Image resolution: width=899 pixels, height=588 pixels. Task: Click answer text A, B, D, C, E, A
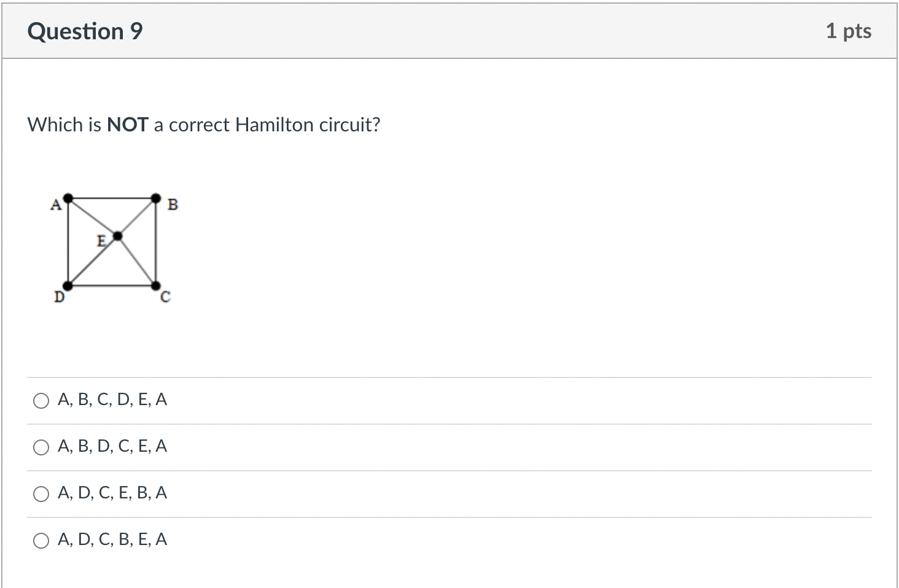(x=112, y=446)
